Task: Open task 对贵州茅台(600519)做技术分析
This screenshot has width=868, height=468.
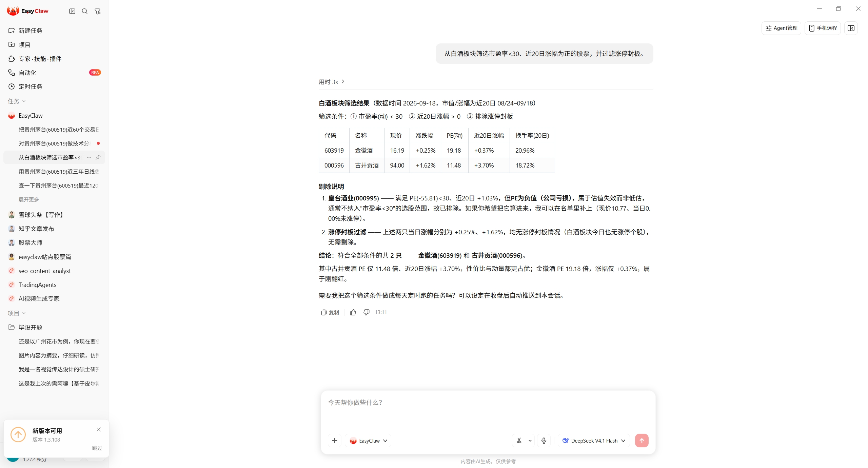Action: tap(54, 143)
